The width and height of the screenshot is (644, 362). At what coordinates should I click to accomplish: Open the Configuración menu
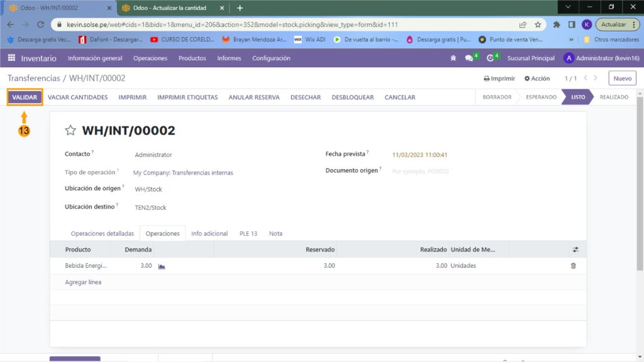point(271,58)
